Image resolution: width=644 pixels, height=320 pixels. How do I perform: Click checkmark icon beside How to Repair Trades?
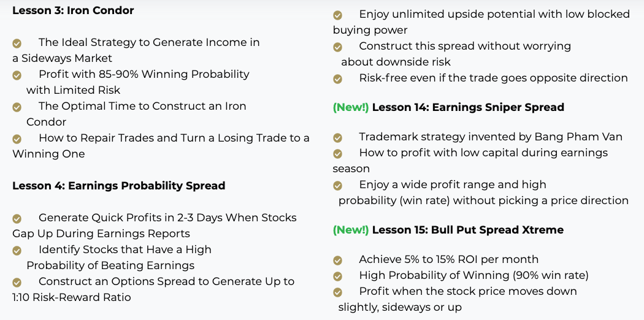click(x=17, y=139)
